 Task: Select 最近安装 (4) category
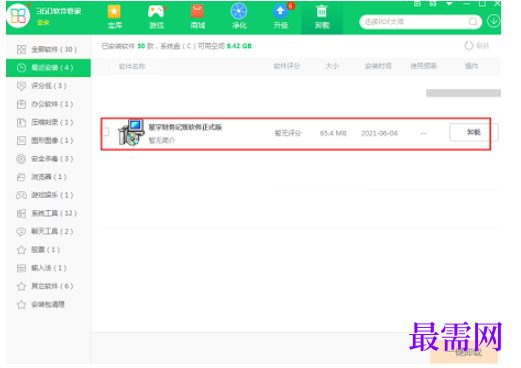pyautogui.click(x=48, y=68)
